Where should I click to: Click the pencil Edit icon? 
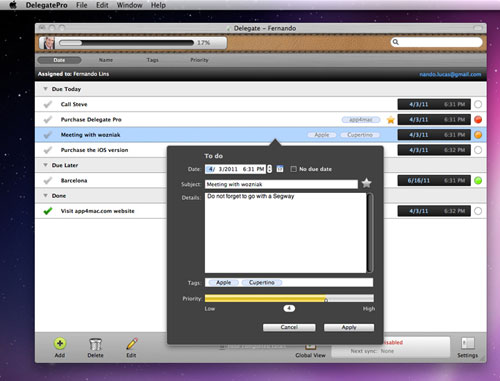tap(132, 344)
